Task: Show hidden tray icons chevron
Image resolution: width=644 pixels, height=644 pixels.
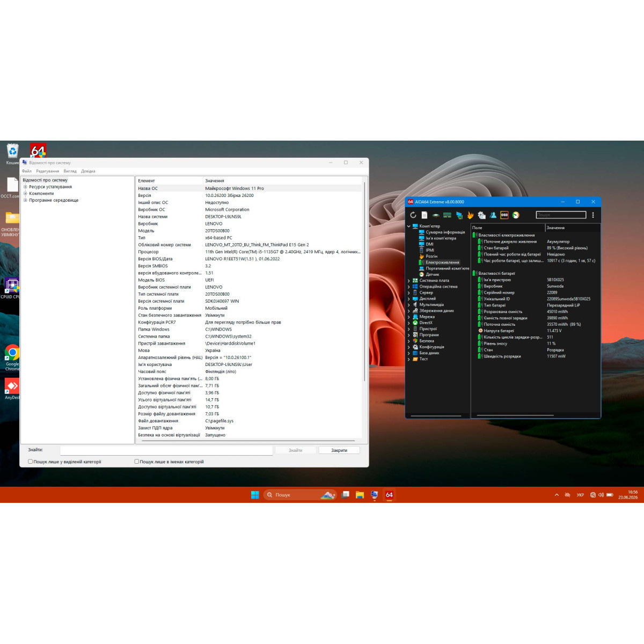Action: (x=557, y=495)
